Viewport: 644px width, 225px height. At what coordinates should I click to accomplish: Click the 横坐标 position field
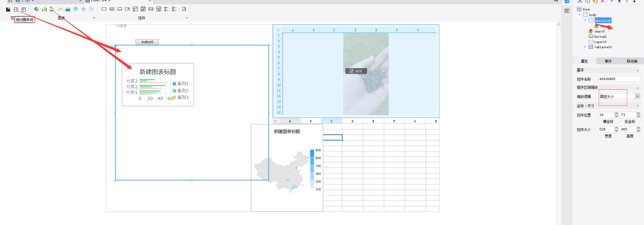[x=606, y=115]
